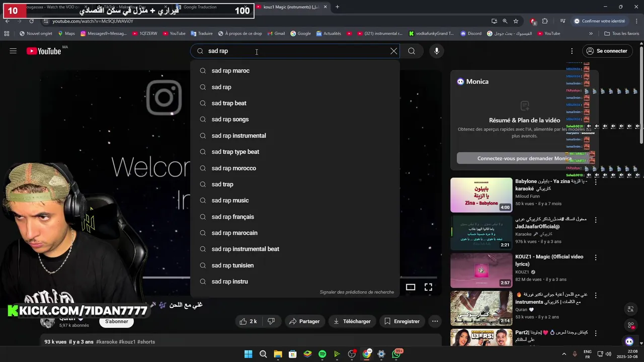Select suggestion 'sad rap songs'

295,119
